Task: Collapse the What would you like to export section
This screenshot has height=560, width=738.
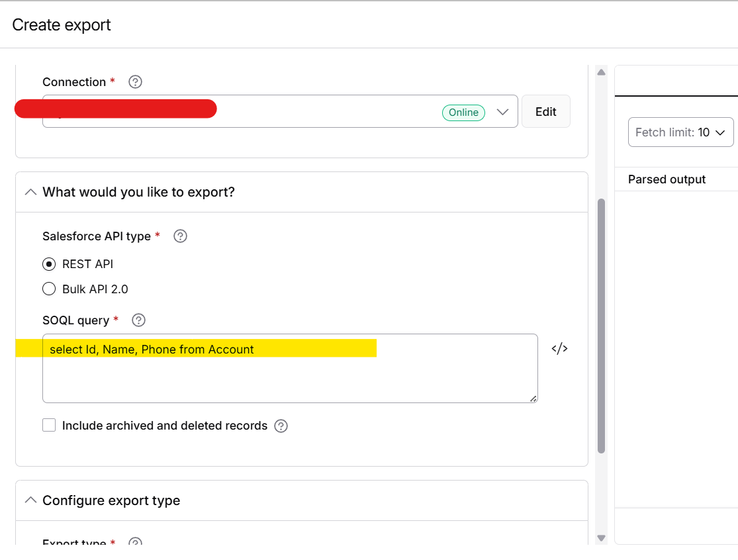Action: [30, 191]
